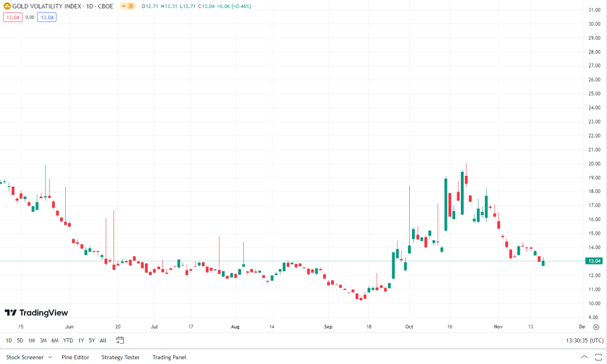Click the Jun label on time axis
The width and height of the screenshot is (607, 364).
[x=69, y=327]
